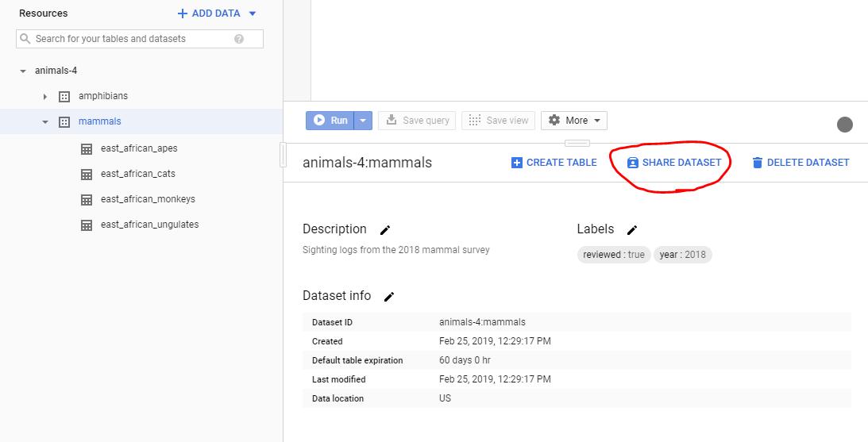868x442 pixels.
Task: Edit Dataset info with pencil icon
Action: coord(389,297)
